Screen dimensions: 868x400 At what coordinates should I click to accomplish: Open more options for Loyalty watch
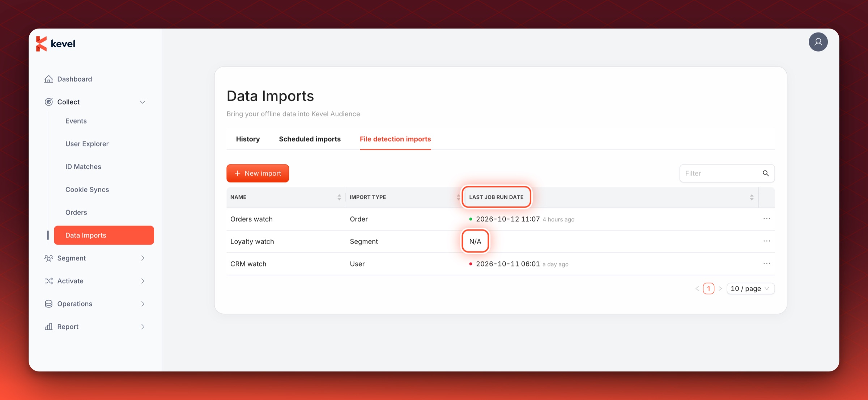click(767, 241)
